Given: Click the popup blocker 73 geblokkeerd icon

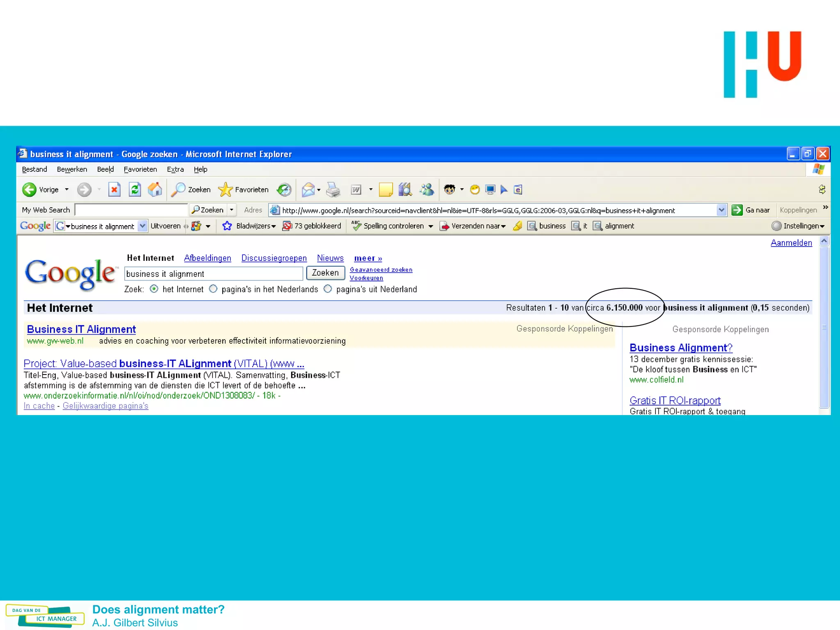Looking at the screenshot, I should pos(287,226).
